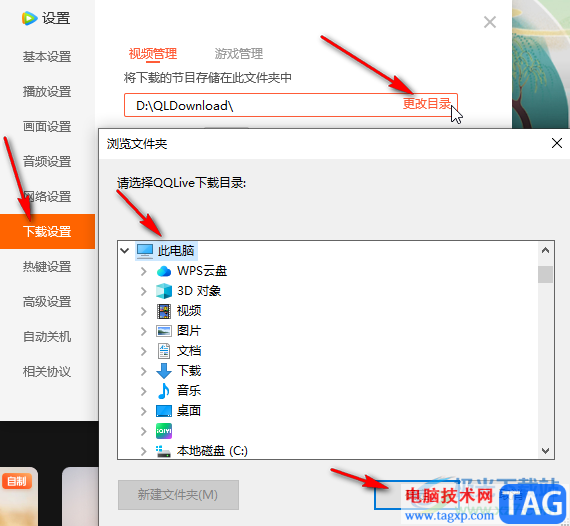
Task: Click the Pictures folder icon
Action: click(164, 331)
